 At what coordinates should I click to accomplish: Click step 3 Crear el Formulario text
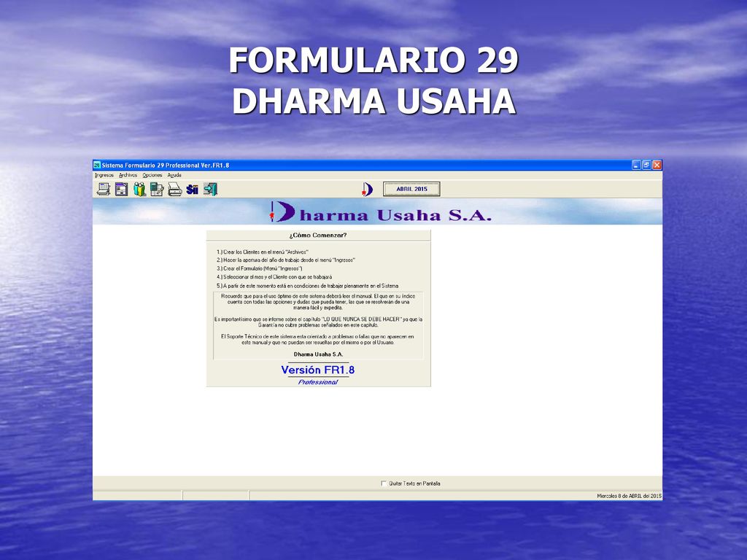pyautogui.click(x=259, y=268)
